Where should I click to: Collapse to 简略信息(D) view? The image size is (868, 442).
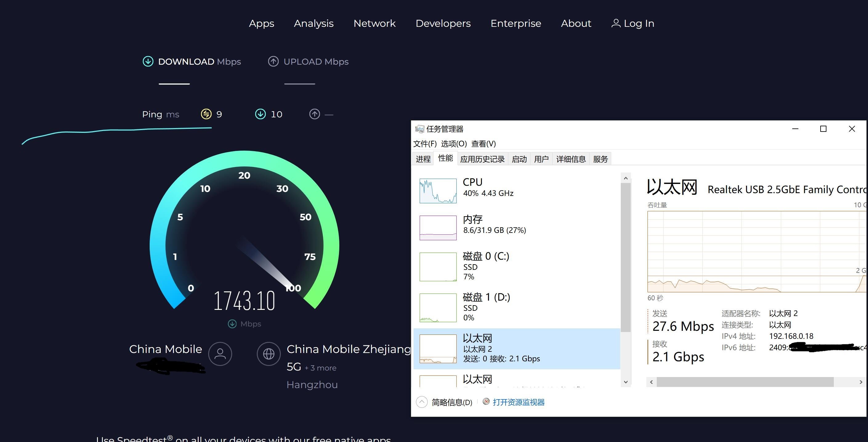tap(444, 402)
